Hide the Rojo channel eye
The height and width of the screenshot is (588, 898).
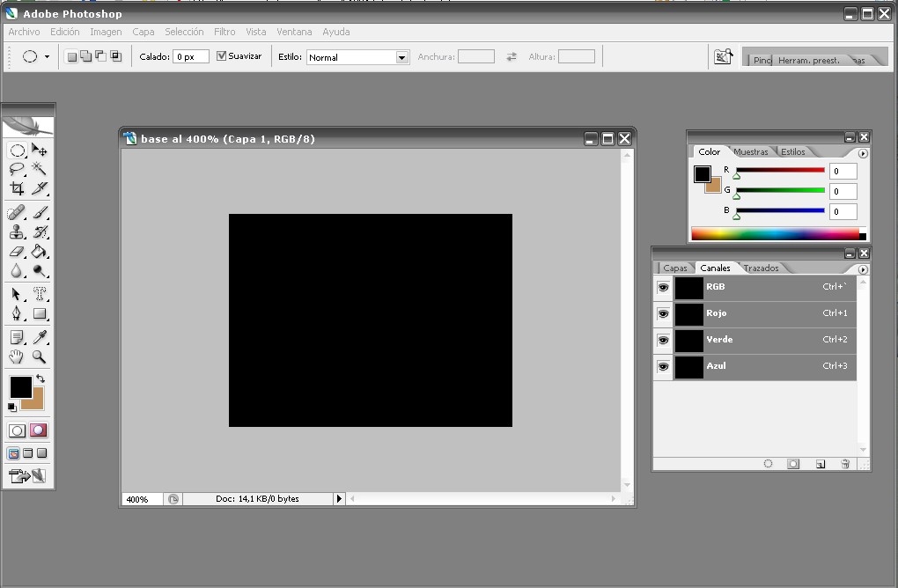click(663, 313)
